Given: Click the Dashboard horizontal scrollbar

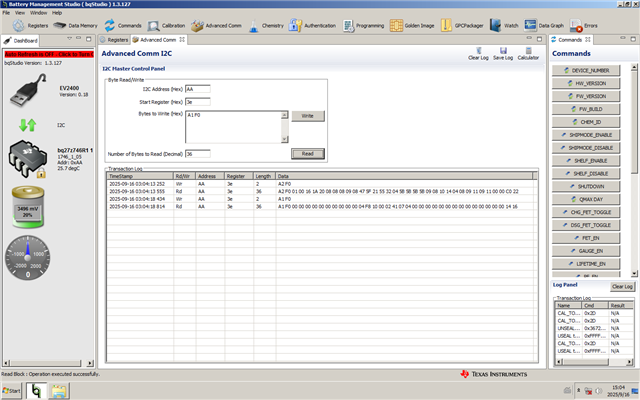Looking at the screenshot, I should (x=48, y=363).
